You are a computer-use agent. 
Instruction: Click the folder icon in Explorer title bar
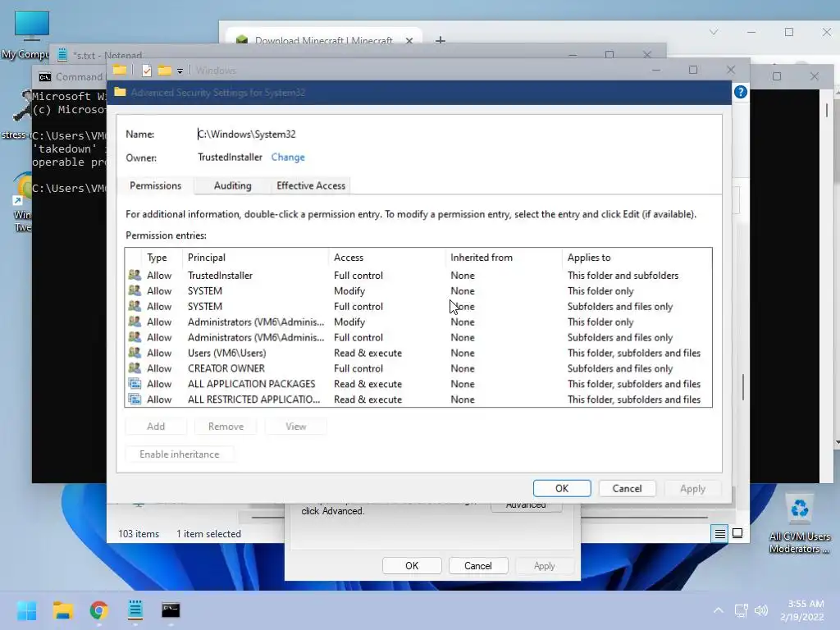coord(120,71)
